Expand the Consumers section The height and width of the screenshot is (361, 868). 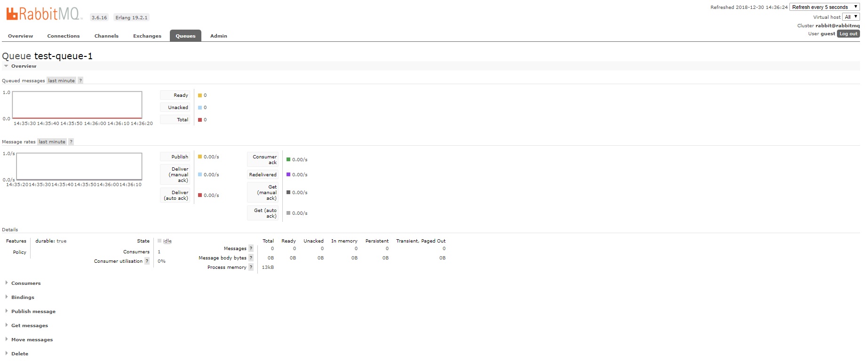[26, 283]
